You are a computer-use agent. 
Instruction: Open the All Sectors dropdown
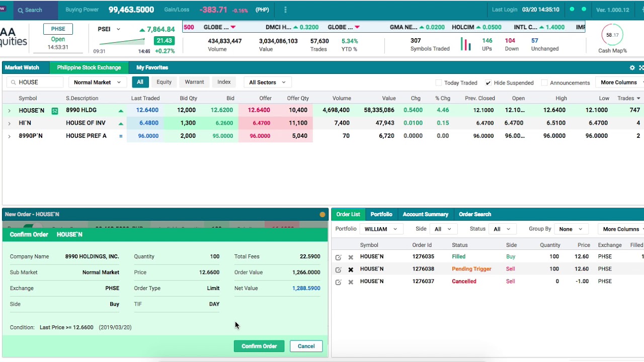267,82
